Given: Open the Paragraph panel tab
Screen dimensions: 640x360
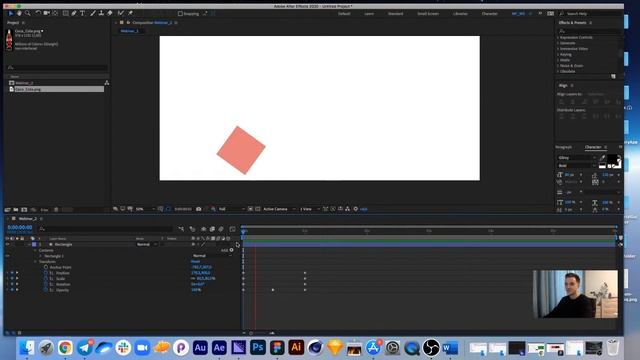Looking at the screenshot, I should click(564, 147).
